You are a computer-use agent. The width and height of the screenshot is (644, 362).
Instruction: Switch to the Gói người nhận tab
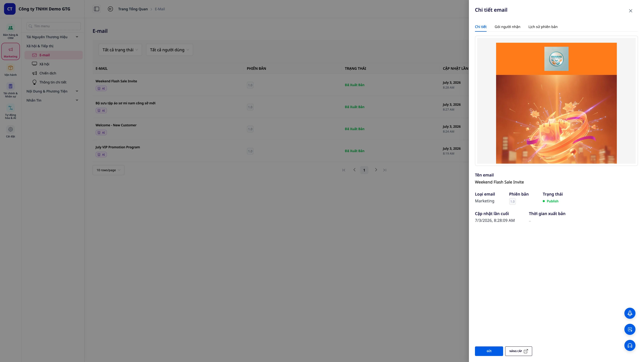tap(507, 27)
